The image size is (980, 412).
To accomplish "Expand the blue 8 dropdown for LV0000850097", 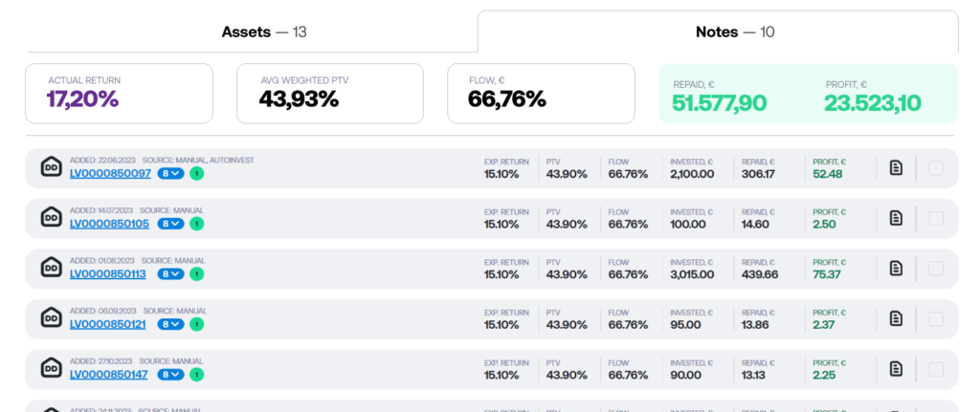I will tap(170, 174).
